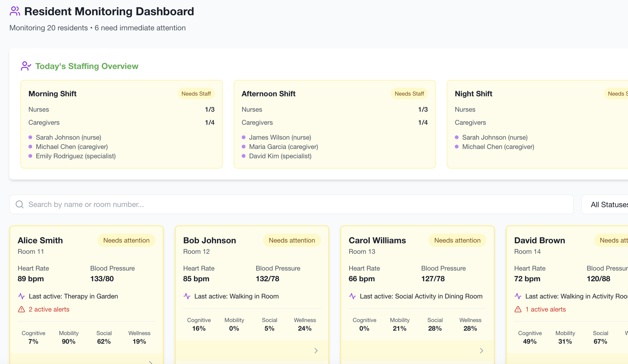Click the 1 active alerts link

[x=546, y=309]
